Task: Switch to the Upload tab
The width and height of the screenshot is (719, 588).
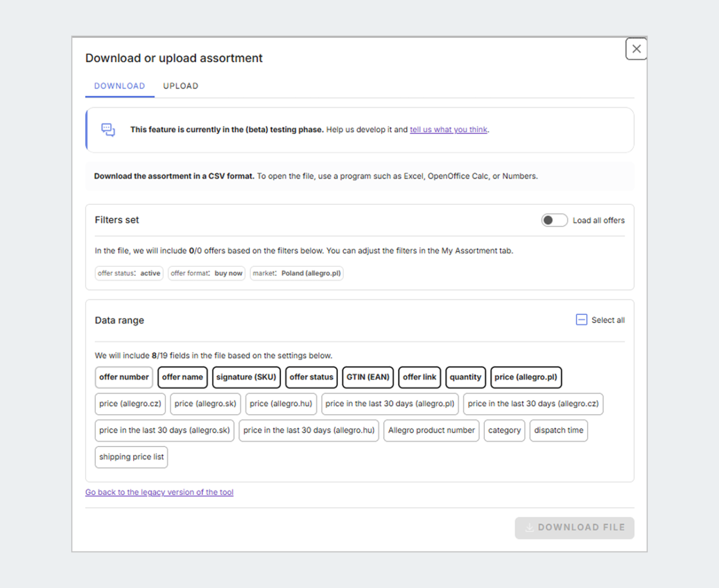Action: tap(181, 86)
